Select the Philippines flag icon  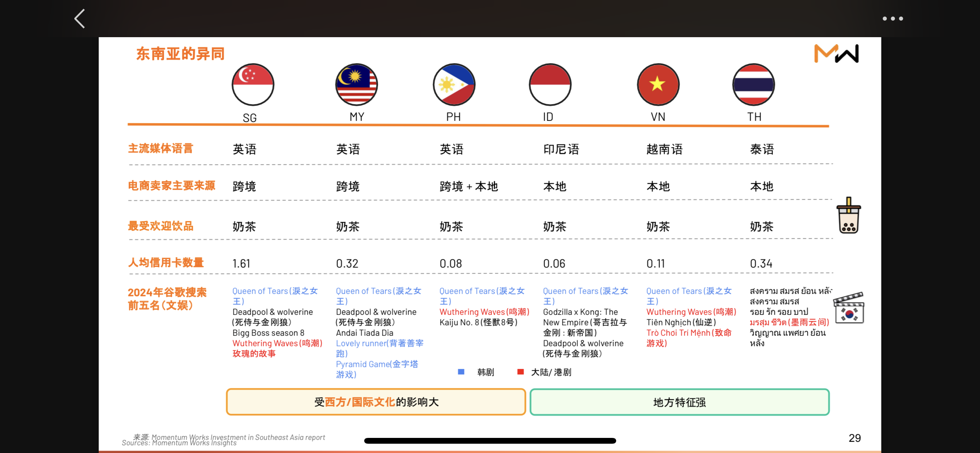click(x=454, y=84)
